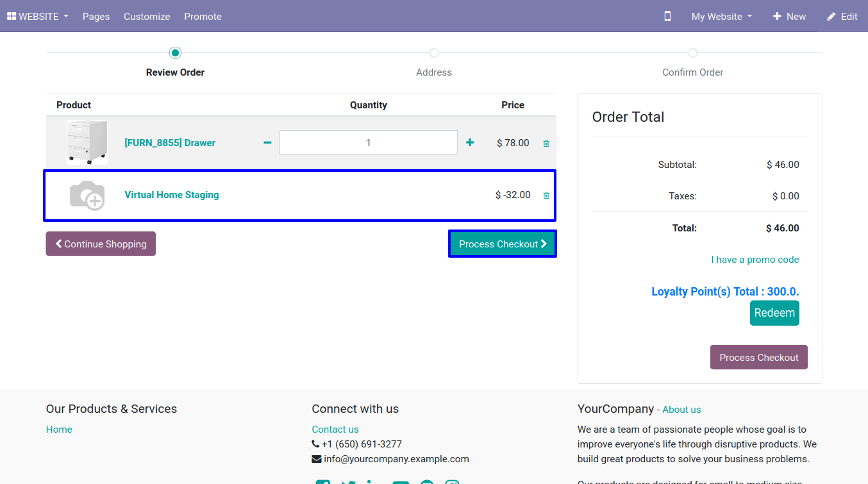Open the WEBSITE apps dropdown menu
This screenshot has height=484, width=868.
click(37, 17)
